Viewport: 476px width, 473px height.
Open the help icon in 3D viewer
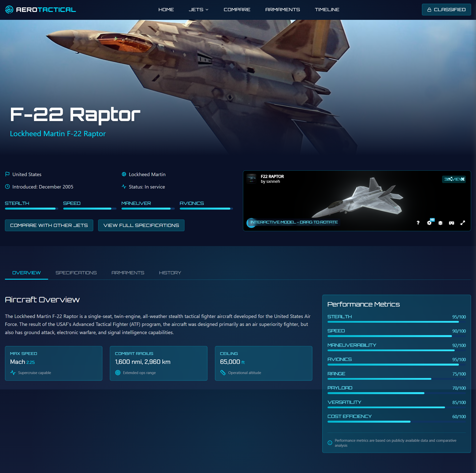(418, 223)
